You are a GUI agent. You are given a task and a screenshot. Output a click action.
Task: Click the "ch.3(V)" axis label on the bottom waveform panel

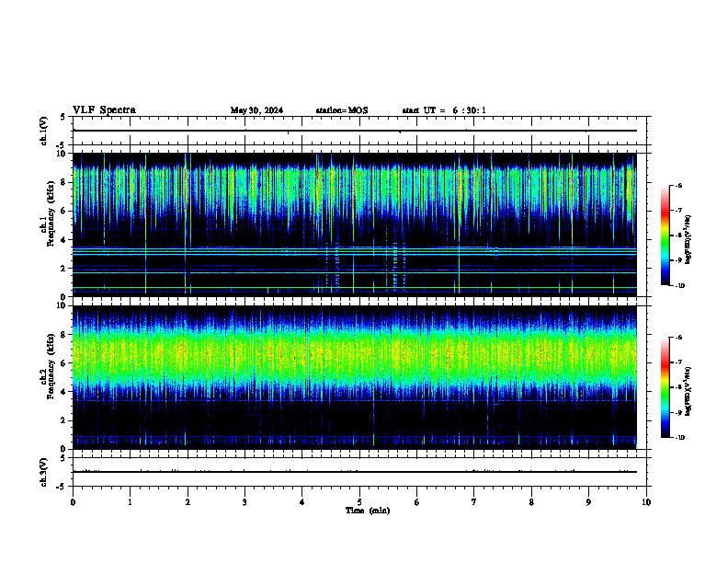pos(44,473)
